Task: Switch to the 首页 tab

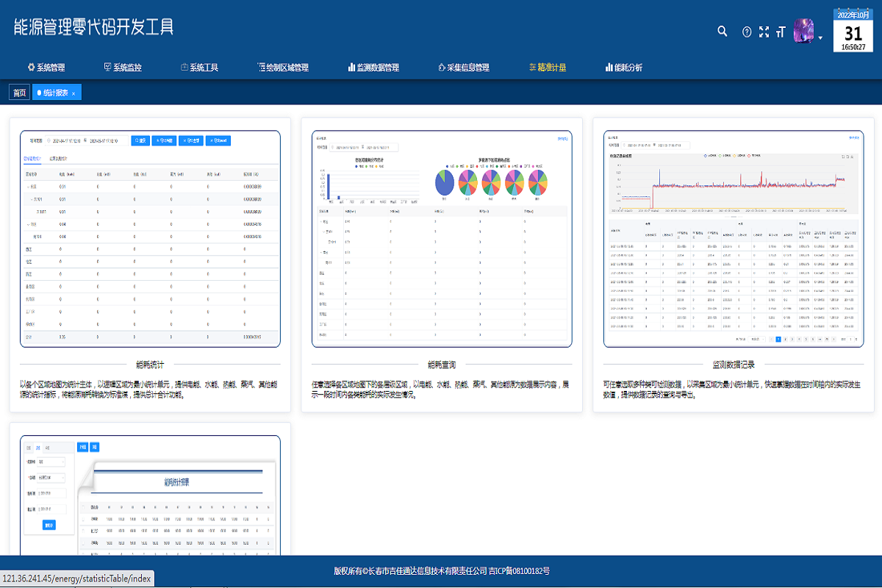Action: click(19, 93)
